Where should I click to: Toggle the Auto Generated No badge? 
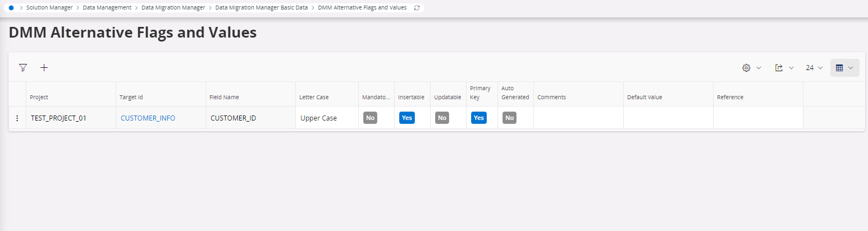click(x=509, y=118)
